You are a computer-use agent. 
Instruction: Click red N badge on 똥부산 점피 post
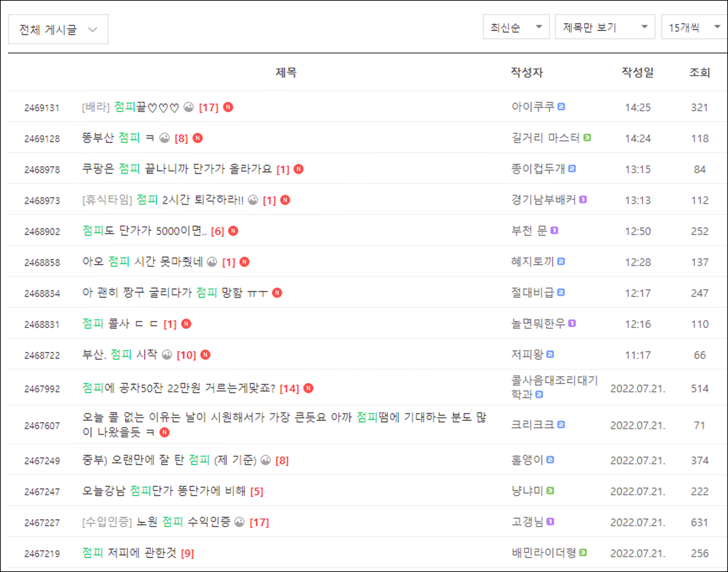(x=198, y=138)
